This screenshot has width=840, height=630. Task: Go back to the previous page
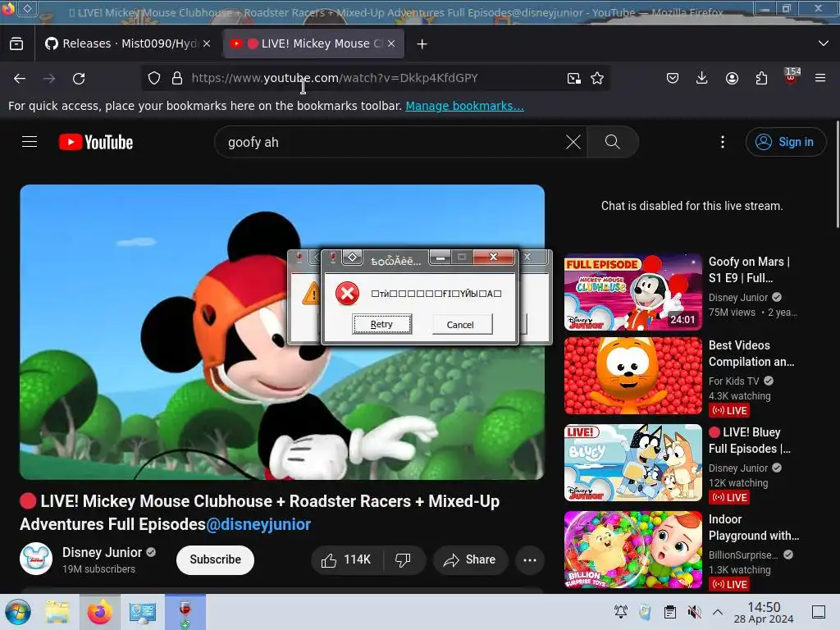[x=20, y=78]
